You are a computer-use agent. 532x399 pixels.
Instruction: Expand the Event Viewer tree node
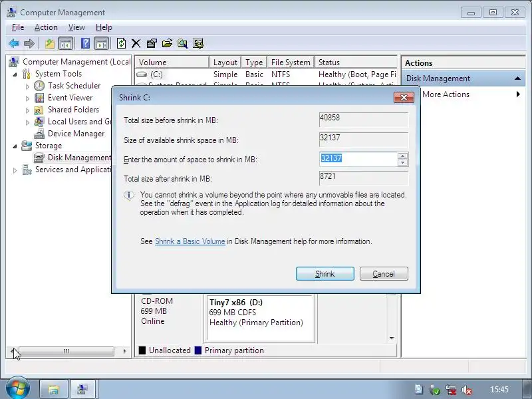27,98
